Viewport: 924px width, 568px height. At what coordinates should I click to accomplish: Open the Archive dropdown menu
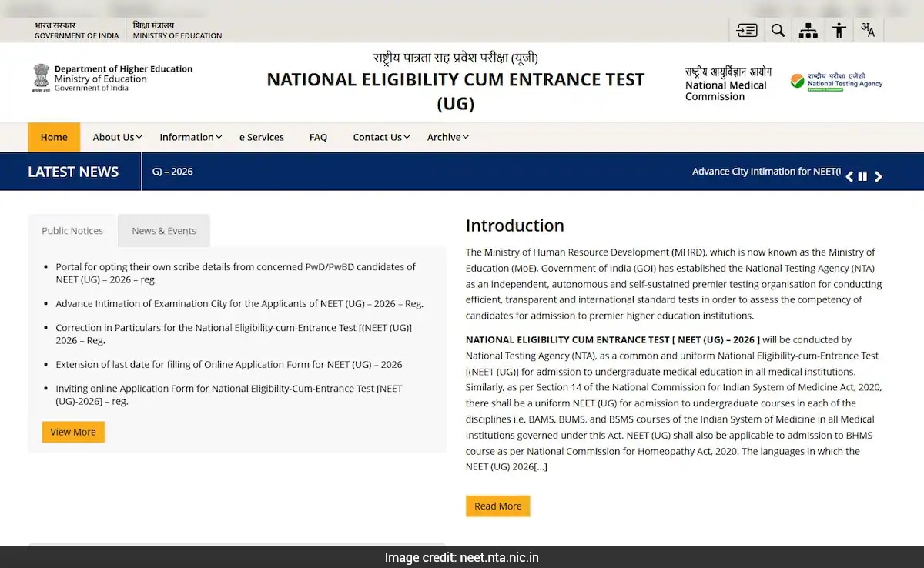pyautogui.click(x=447, y=137)
